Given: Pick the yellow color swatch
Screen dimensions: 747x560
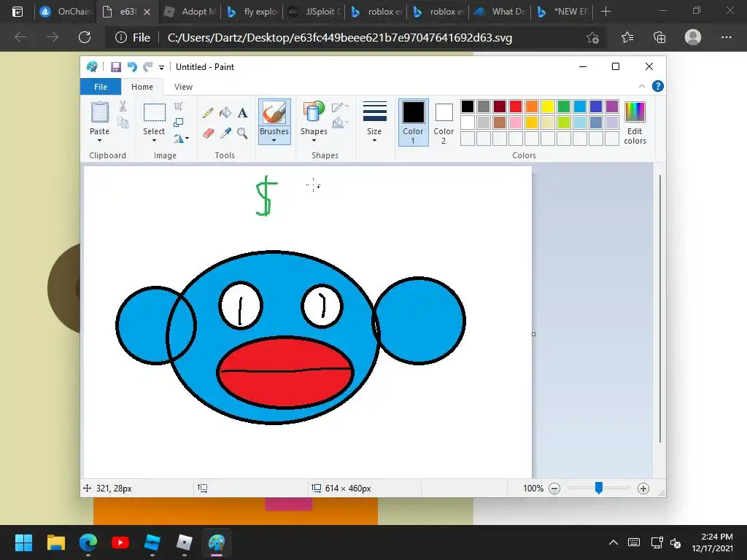Looking at the screenshot, I should coord(547,106).
